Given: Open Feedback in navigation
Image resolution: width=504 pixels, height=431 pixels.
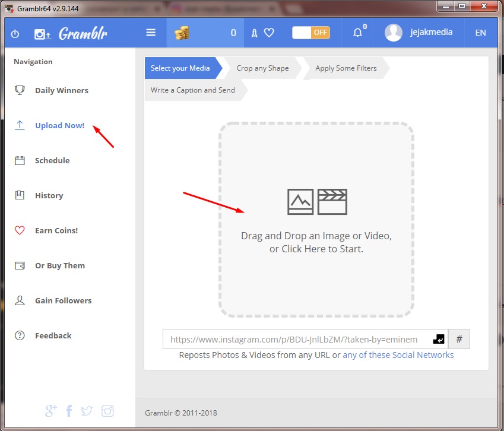Looking at the screenshot, I should pyautogui.click(x=53, y=335).
